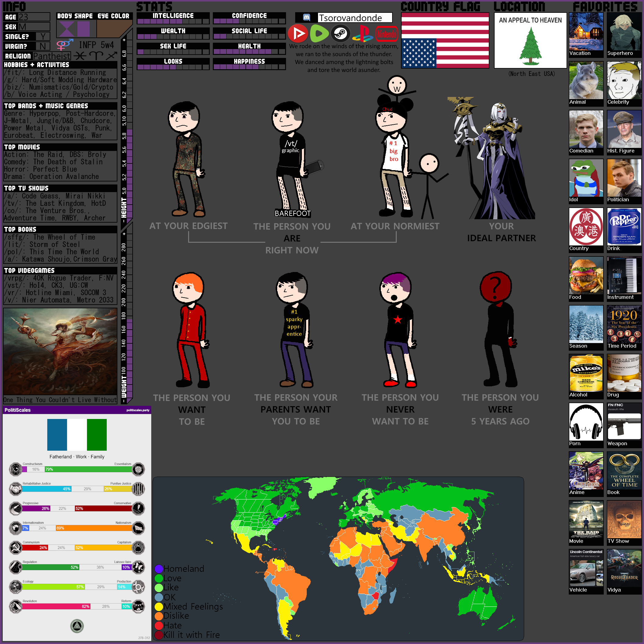This screenshot has width=644, height=644.
Task: Click the Happiness stat bar
Action: point(249,67)
